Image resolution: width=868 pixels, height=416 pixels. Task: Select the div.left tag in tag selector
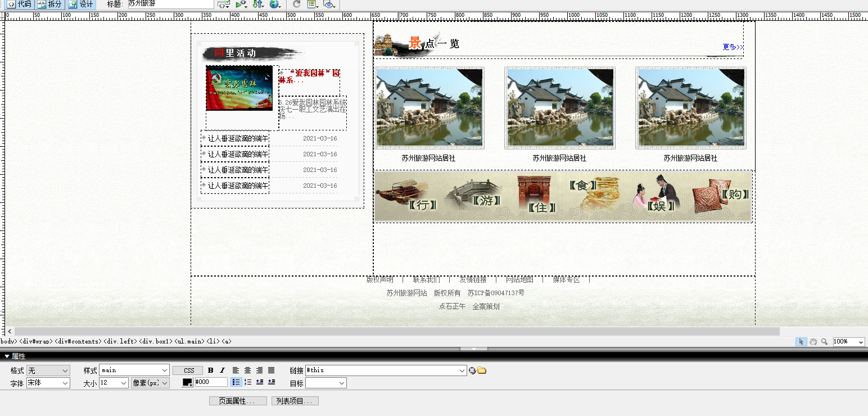121,341
